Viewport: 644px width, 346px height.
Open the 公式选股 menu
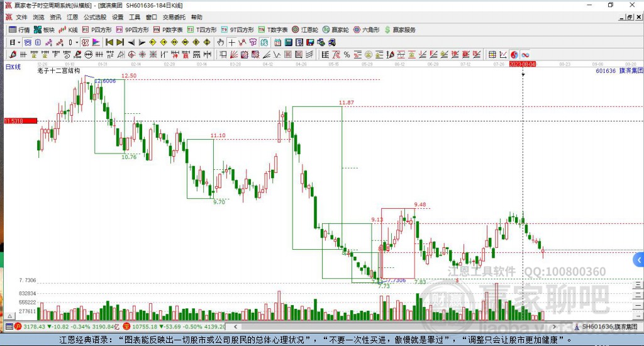(95, 17)
